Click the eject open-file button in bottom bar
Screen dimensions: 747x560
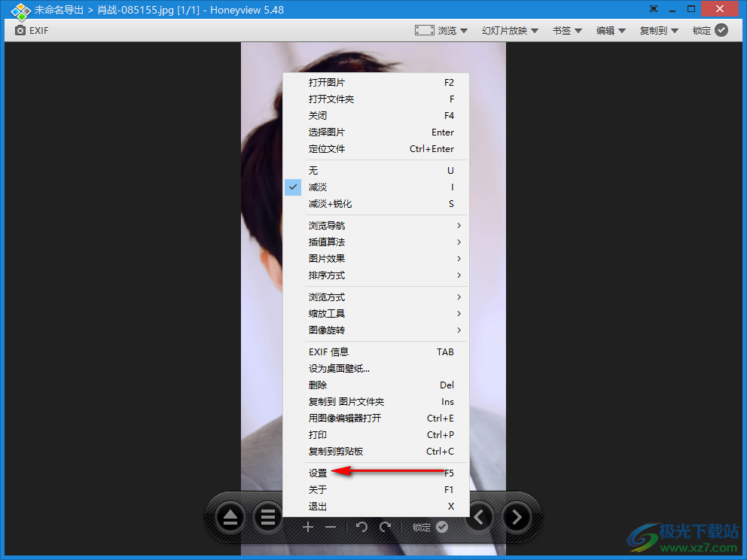click(x=230, y=517)
